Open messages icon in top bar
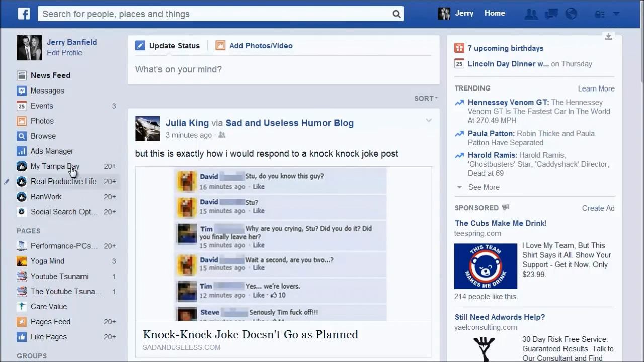The image size is (644, 362). coord(551,14)
